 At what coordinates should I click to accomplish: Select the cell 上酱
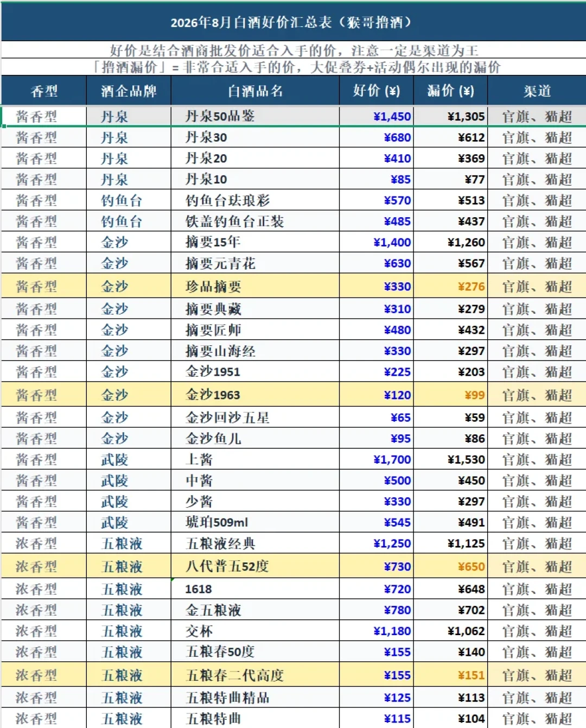pyautogui.click(x=255, y=459)
